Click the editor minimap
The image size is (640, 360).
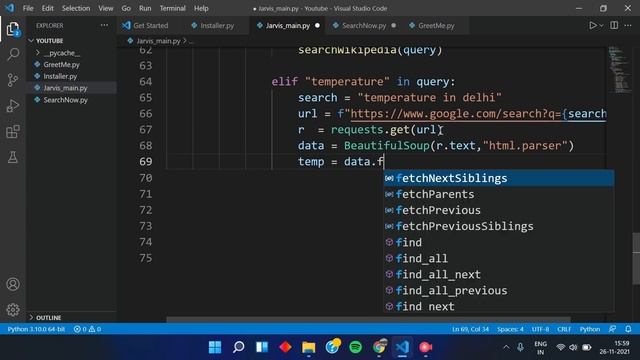pos(619,69)
